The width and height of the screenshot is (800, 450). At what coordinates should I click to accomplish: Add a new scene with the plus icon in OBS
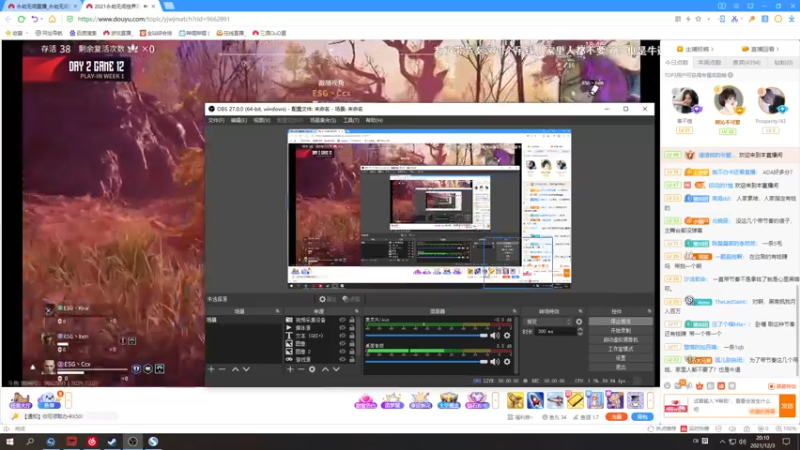tap(211, 369)
